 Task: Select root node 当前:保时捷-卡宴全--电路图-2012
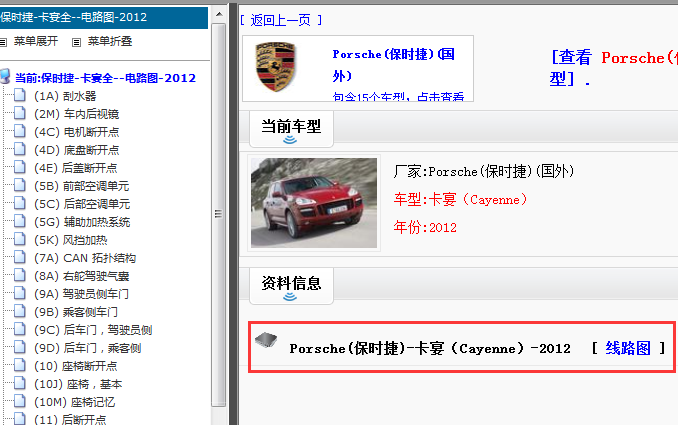[x=106, y=78]
